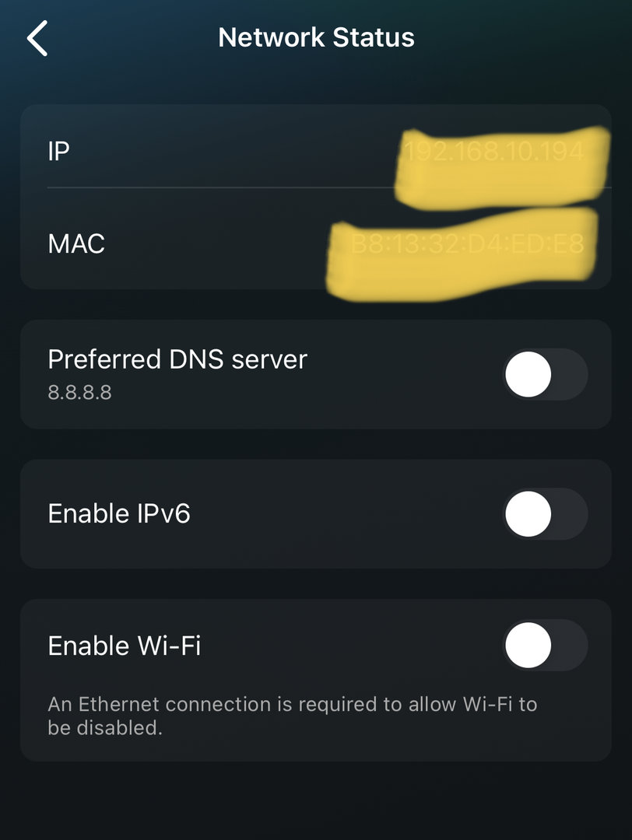The height and width of the screenshot is (840, 632).
Task: Turn on the Enable IPv6 switch
Action: [x=546, y=514]
